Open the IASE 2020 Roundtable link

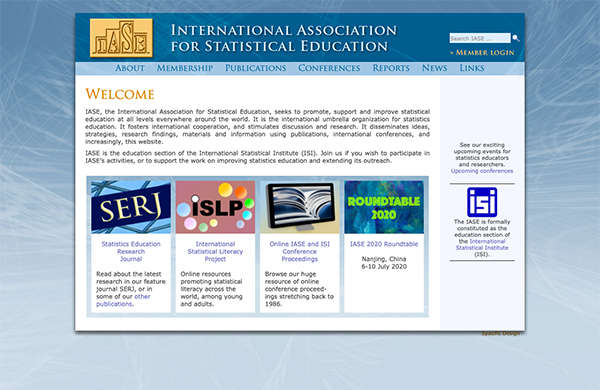384,244
